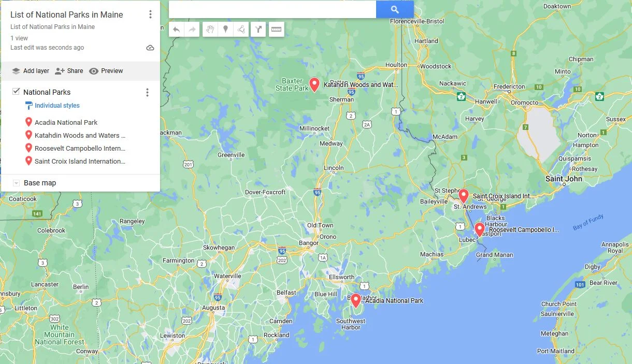Image resolution: width=632 pixels, height=364 pixels.
Task: Click the blue search magnifier button
Action: pos(395,9)
